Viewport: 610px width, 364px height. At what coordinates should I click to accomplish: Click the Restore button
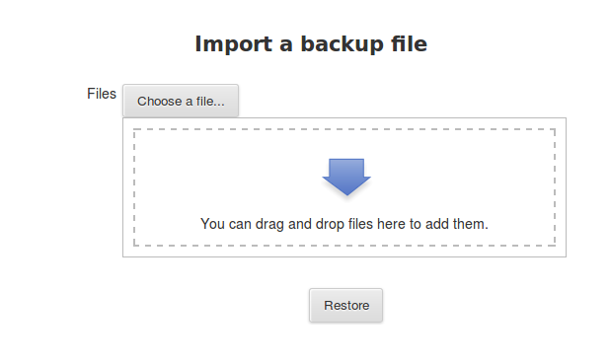345,305
